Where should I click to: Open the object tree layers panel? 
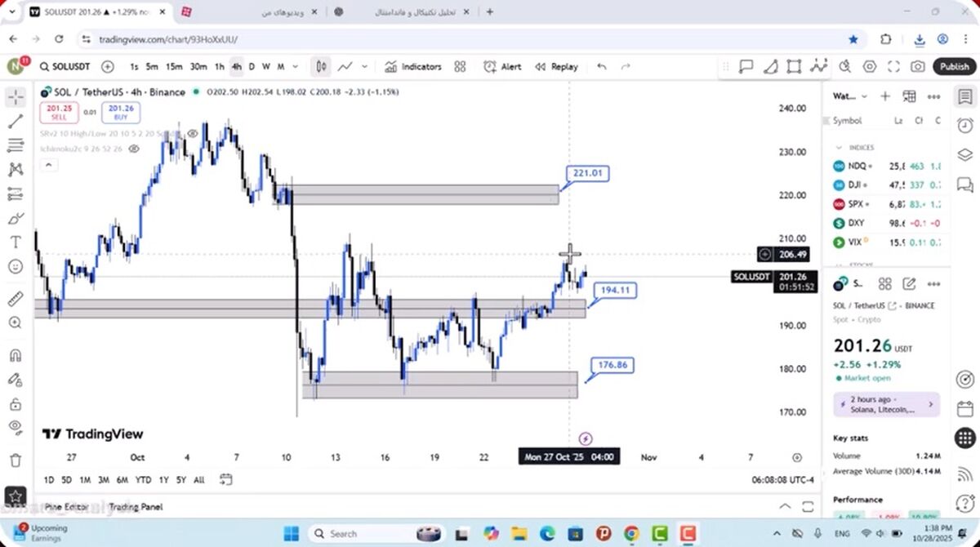point(964,154)
